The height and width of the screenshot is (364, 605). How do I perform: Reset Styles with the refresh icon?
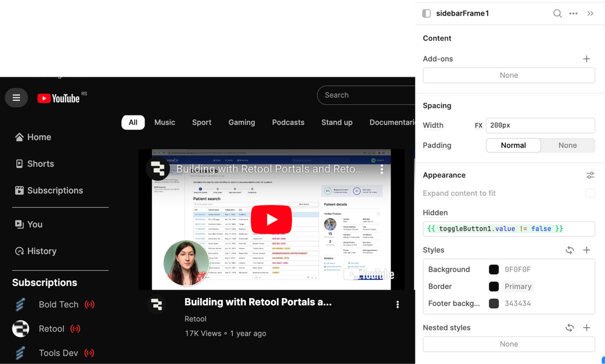[569, 250]
